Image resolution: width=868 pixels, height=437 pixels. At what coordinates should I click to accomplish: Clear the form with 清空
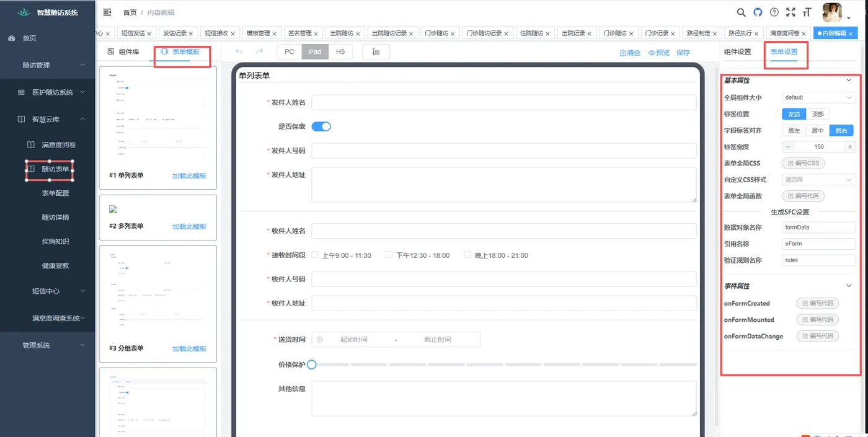pyautogui.click(x=630, y=53)
